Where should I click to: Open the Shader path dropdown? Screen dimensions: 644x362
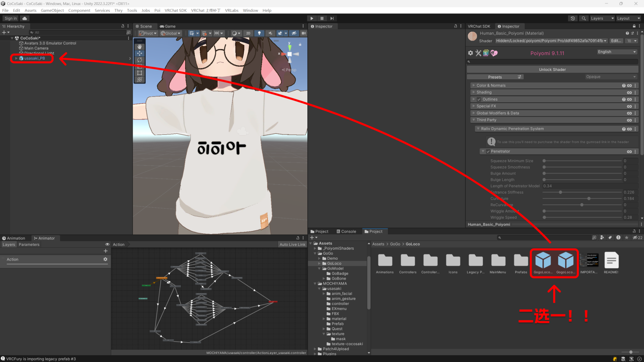pos(551,41)
